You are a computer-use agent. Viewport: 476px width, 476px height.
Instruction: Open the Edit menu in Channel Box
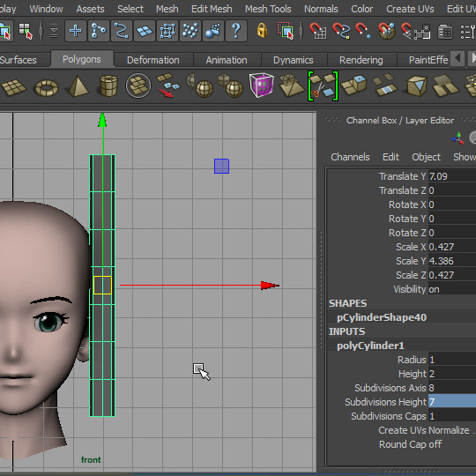point(390,157)
